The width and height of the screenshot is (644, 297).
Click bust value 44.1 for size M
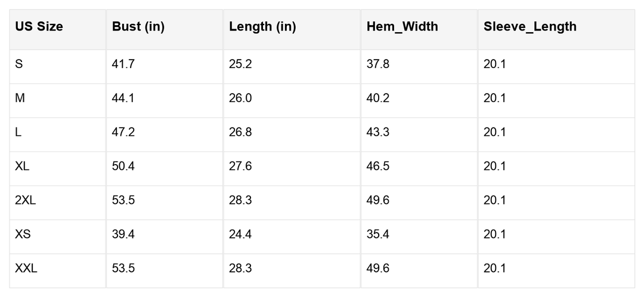(x=123, y=98)
